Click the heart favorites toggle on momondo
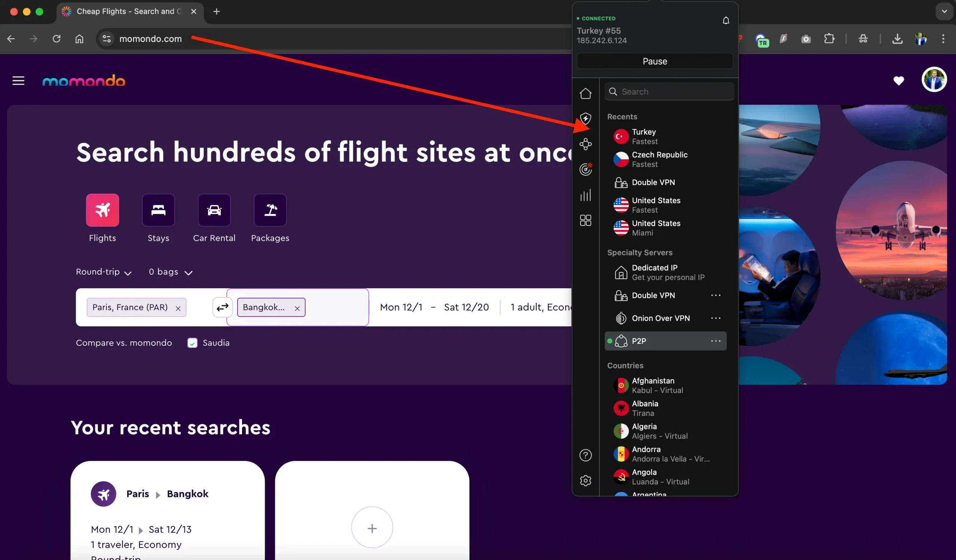Image resolution: width=956 pixels, height=560 pixels. [899, 81]
